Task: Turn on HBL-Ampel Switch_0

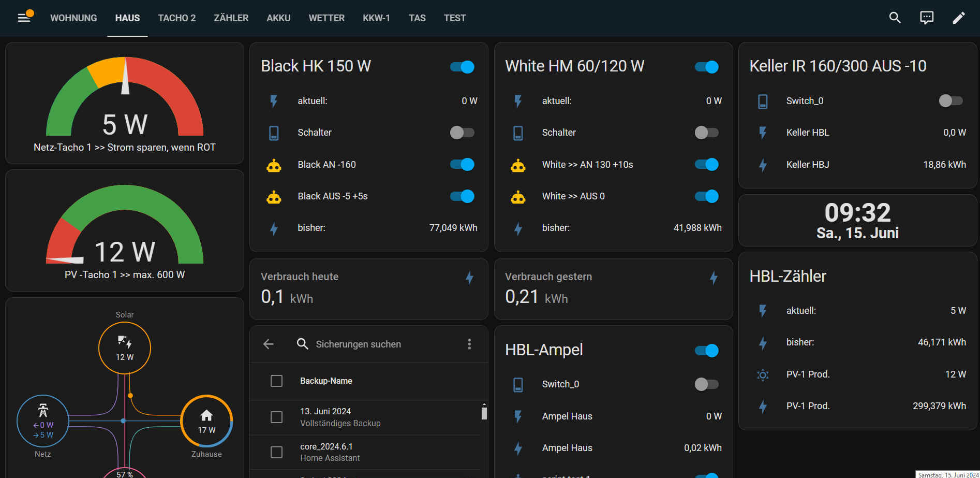Action: [706, 384]
